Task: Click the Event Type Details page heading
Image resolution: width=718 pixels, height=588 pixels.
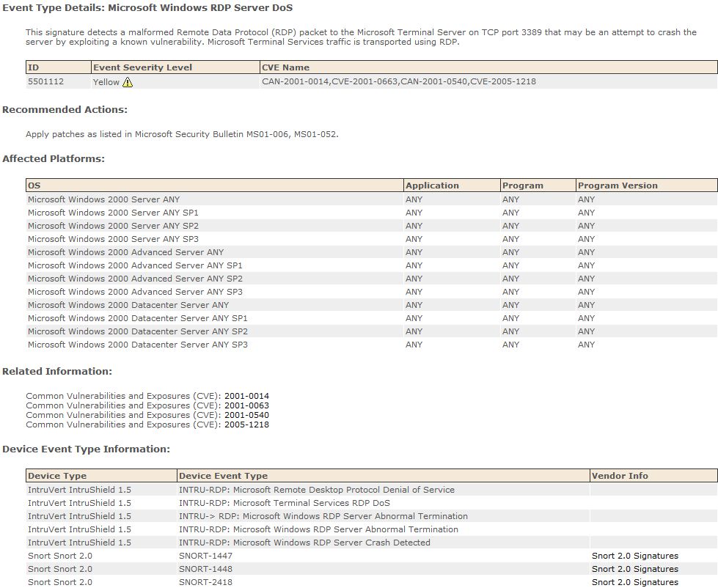Action: point(147,8)
